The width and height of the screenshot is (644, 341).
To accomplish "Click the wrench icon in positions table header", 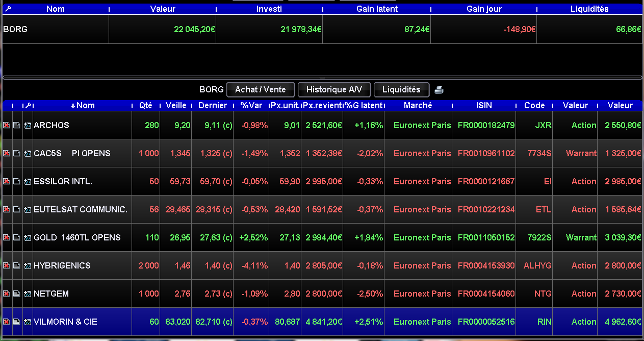I will click(x=28, y=105).
